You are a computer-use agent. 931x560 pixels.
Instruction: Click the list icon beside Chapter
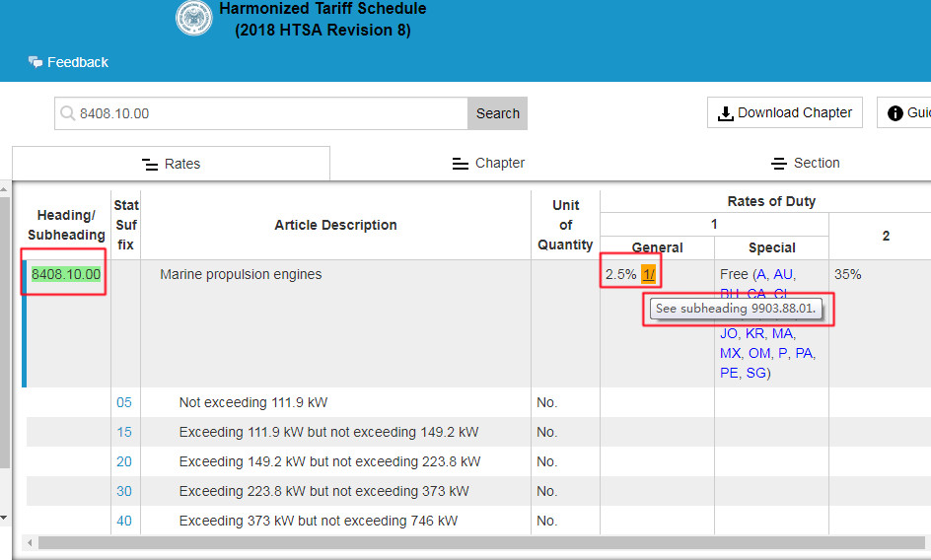[x=460, y=164]
